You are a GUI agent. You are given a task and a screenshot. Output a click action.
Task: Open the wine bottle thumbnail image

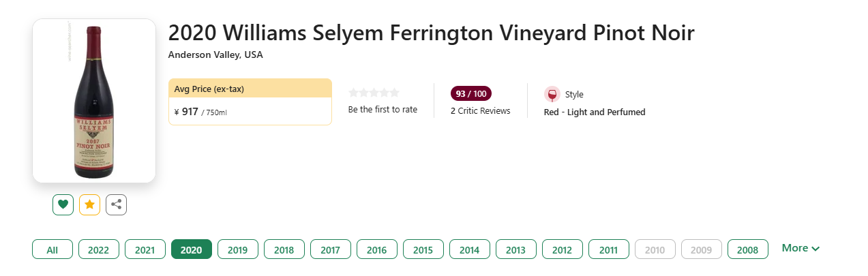tap(94, 101)
